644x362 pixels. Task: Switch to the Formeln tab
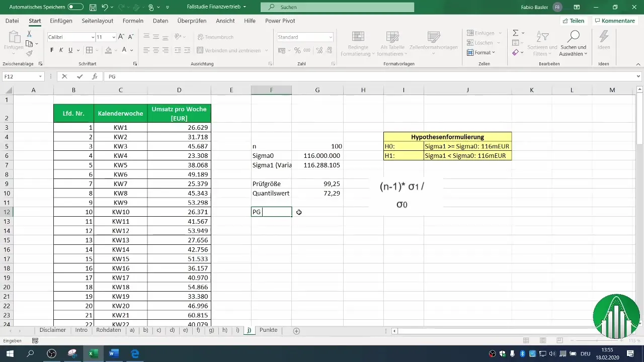(133, 21)
